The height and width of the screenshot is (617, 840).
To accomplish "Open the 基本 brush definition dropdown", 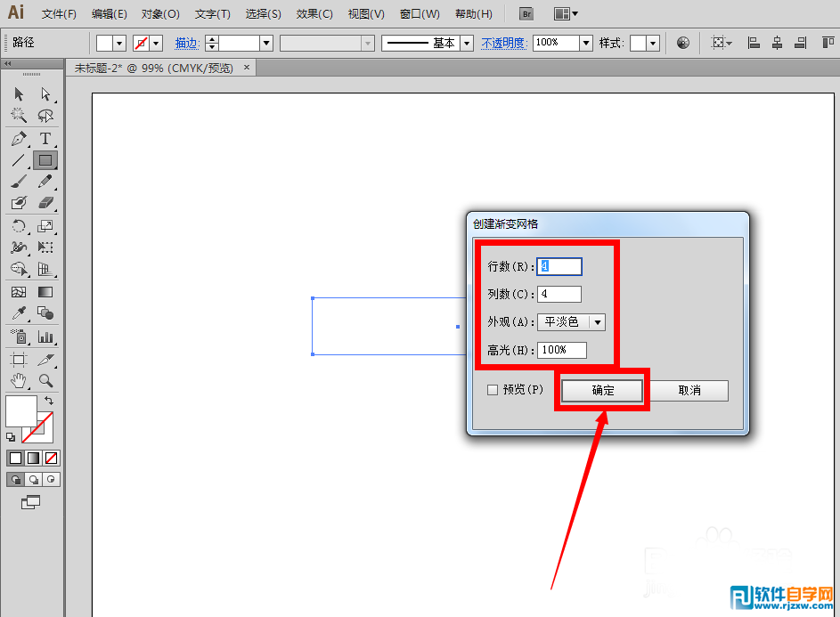I will coord(467,43).
